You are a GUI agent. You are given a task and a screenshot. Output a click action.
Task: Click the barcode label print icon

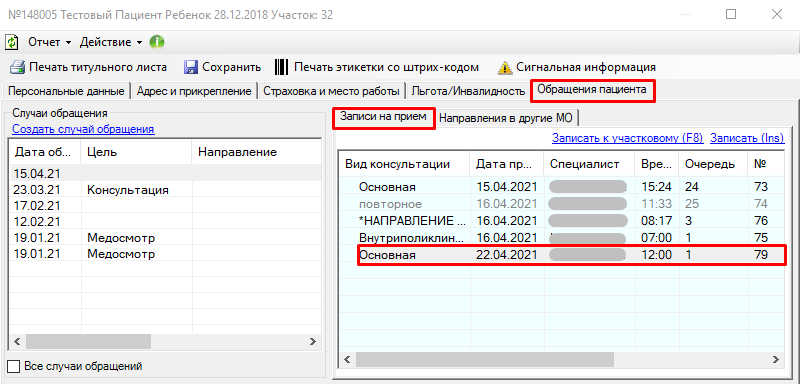pyautogui.click(x=282, y=67)
